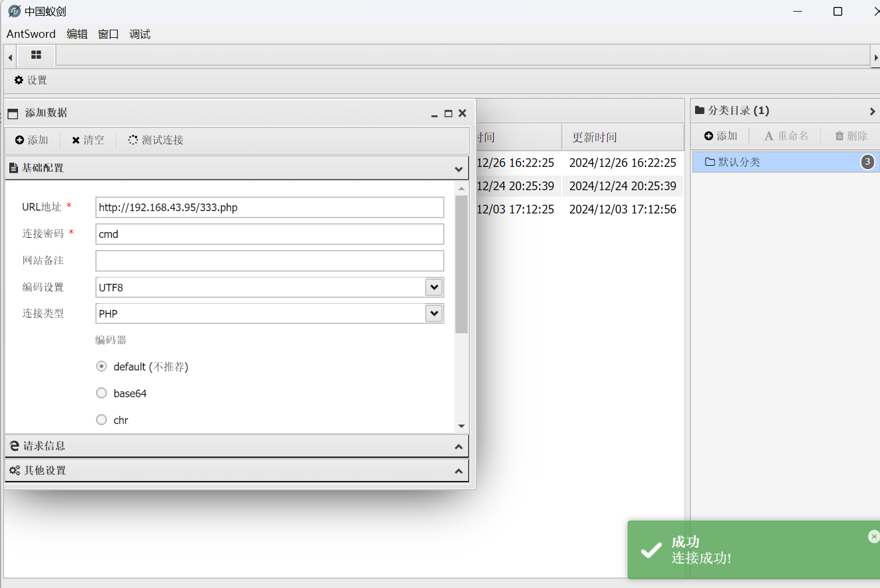The height and width of the screenshot is (588, 880).
Task: Select the 默认分类 category
Action: (786, 162)
